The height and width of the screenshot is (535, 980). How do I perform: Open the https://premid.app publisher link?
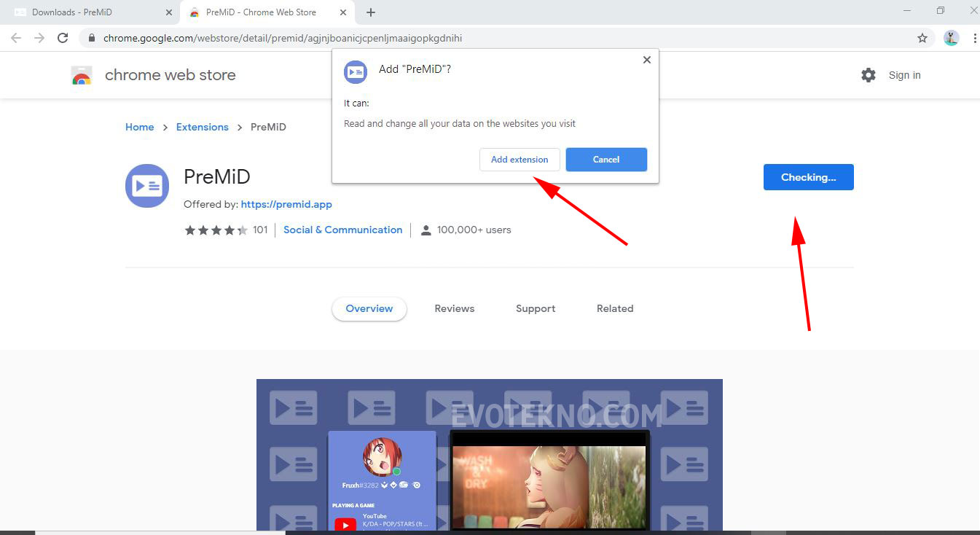(286, 204)
